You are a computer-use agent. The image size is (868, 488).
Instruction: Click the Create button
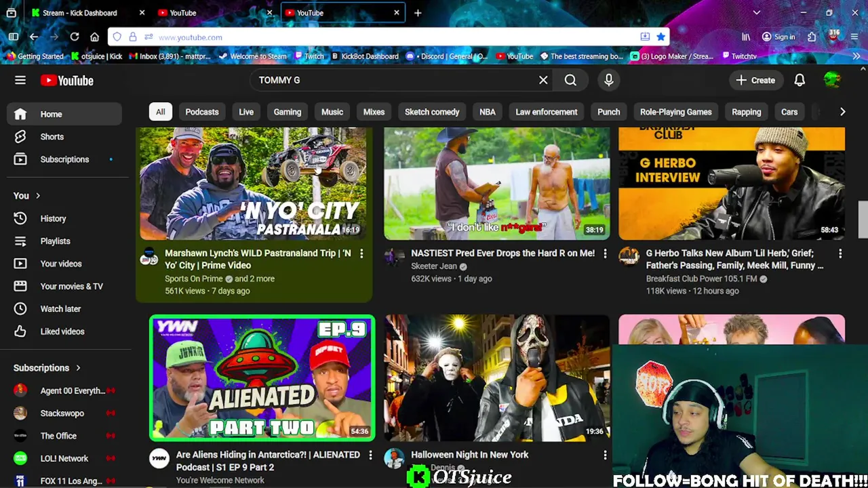755,80
